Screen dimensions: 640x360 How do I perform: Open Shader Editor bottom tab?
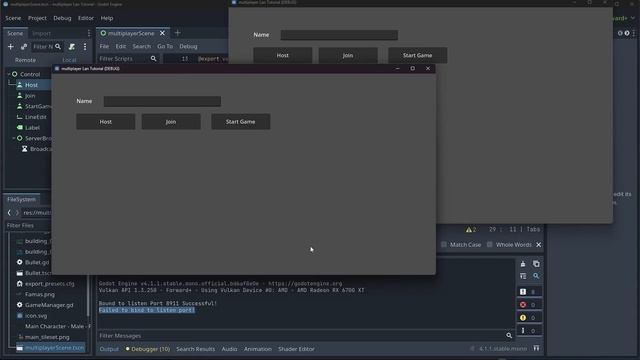(296, 349)
